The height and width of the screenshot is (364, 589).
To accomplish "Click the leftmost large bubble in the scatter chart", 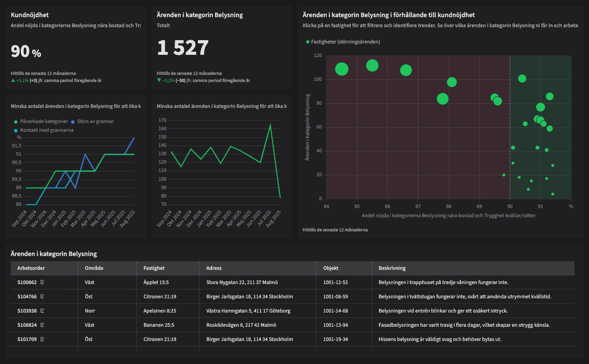I will [x=342, y=69].
